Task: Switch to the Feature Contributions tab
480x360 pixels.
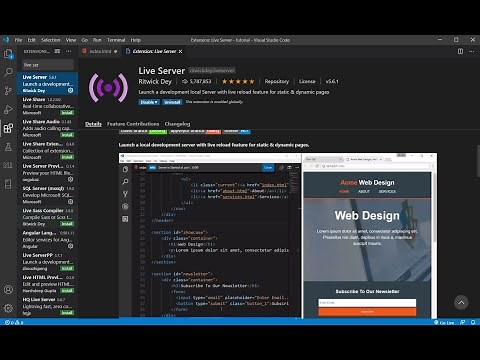Action: 133,124
